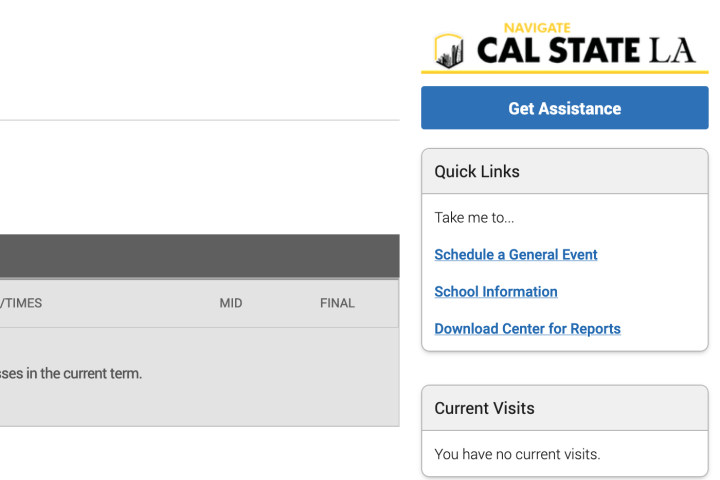Click the yellow underline beneath the logo
720x480 pixels.
564,72
